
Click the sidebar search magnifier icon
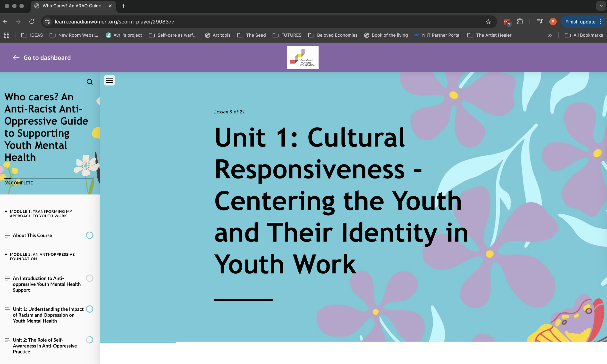pyautogui.click(x=90, y=82)
